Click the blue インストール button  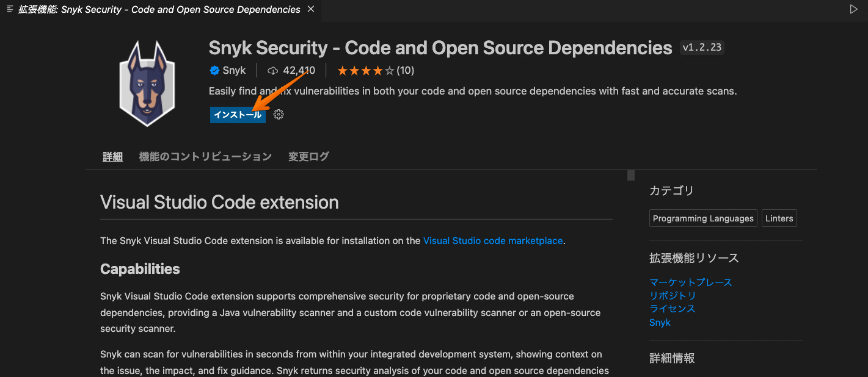[x=238, y=115]
